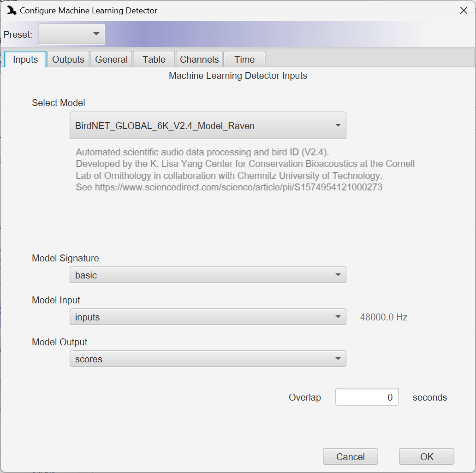This screenshot has width=476, height=473.
Task: Open the General tab
Action: pos(111,59)
